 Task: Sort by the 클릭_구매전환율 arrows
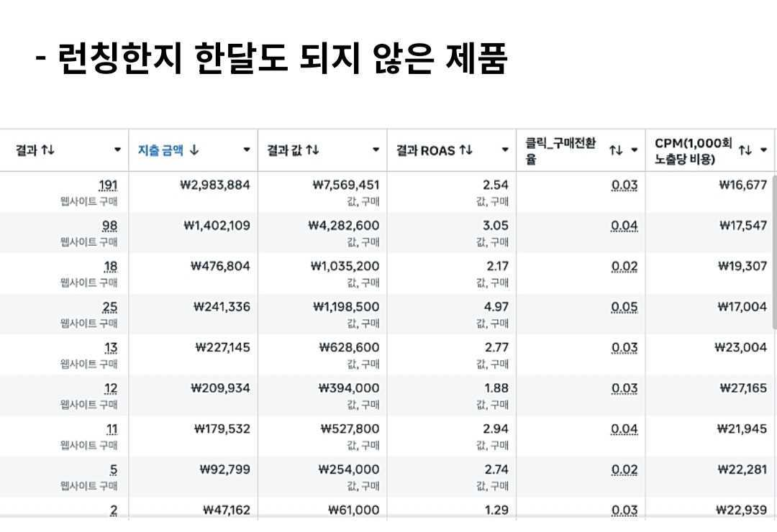click(616, 150)
